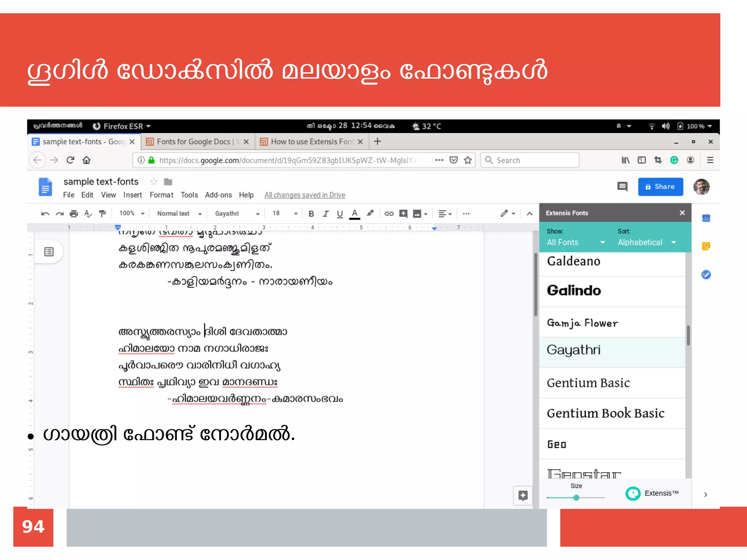The image size is (747, 560).
Task: Click All changes saved in Drive link
Action: point(305,195)
